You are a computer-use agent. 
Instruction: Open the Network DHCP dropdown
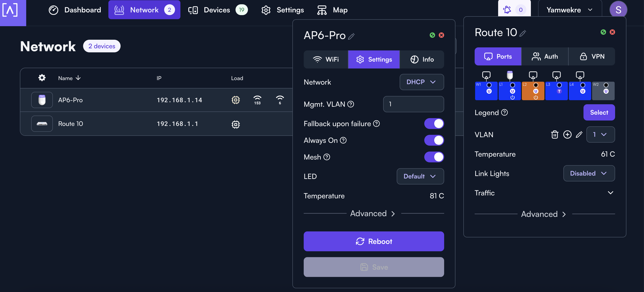(422, 82)
